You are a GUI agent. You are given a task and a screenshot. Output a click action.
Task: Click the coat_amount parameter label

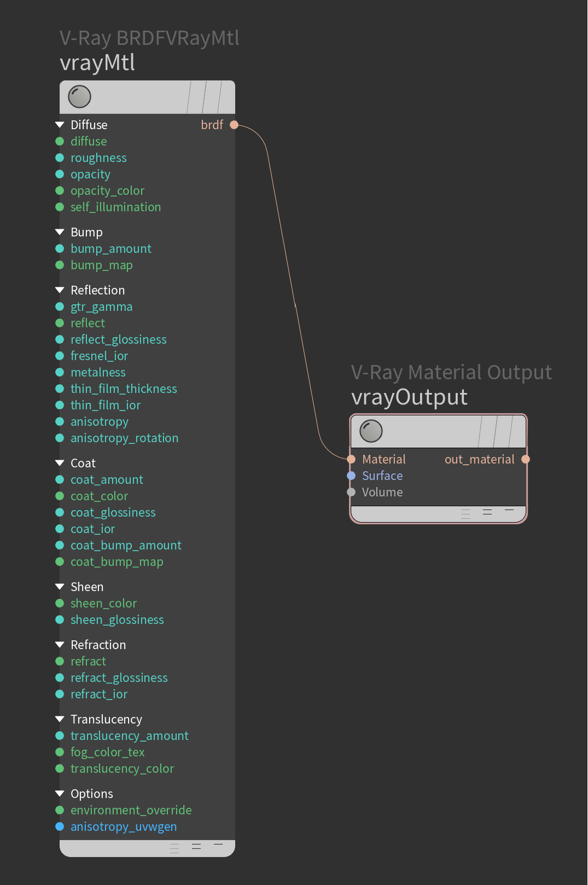click(107, 479)
